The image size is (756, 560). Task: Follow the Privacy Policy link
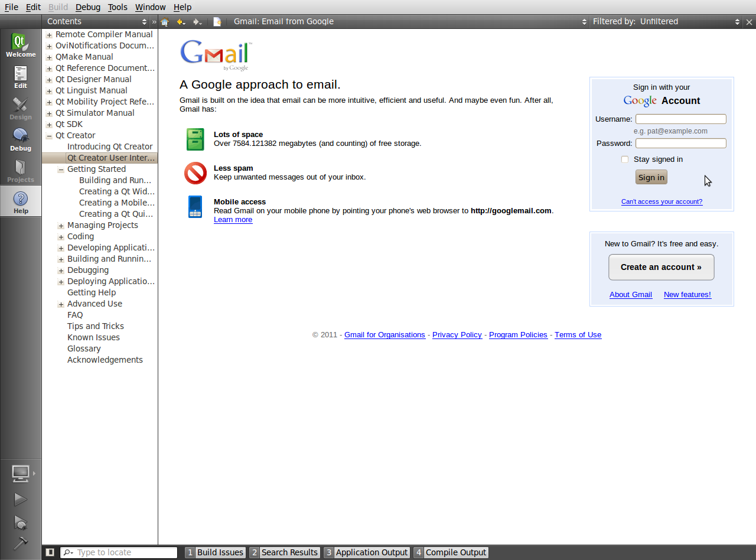tap(457, 335)
